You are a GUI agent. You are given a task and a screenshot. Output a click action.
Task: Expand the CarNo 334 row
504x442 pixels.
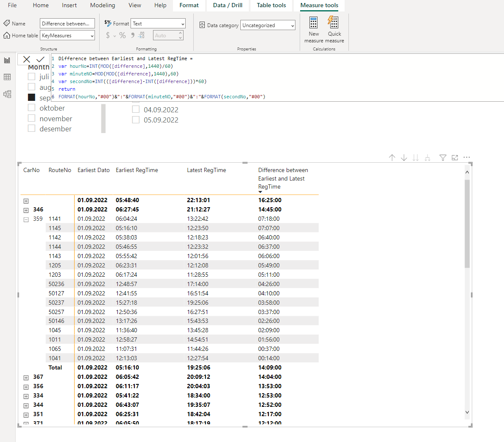(x=26, y=396)
